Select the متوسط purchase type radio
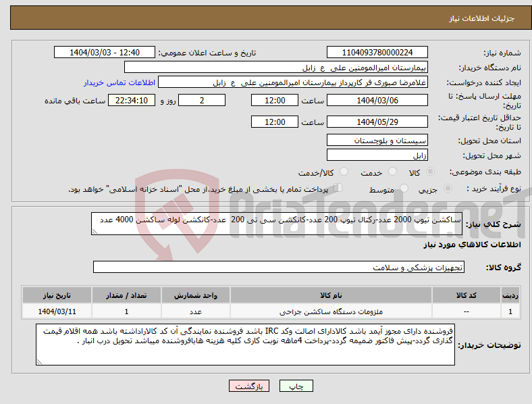Image resolution: width=532 pixels, height=404 pixels. click(404, 188)
